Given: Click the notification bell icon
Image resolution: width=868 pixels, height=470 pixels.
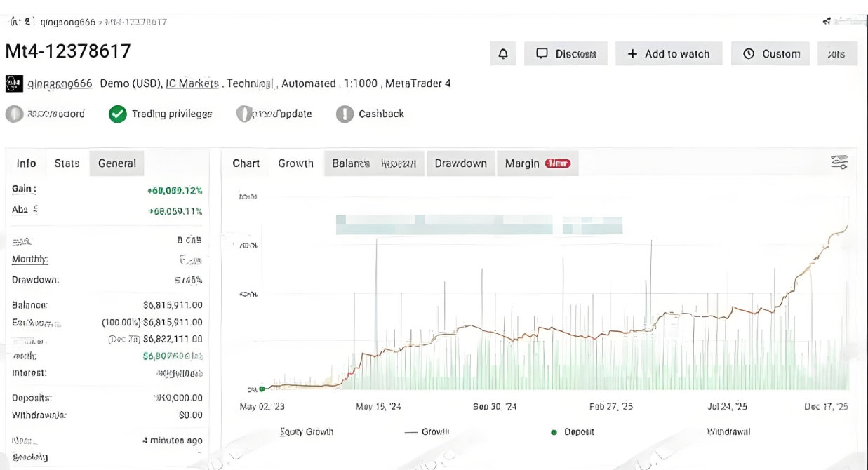Looking at the screenshot, I should [502, 54].
